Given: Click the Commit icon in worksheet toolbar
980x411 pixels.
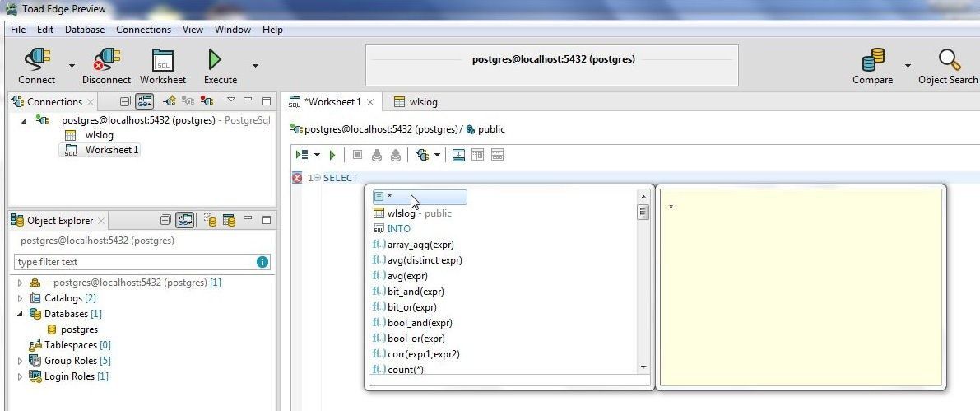Looking at the screenshot, I should (376, 155).
